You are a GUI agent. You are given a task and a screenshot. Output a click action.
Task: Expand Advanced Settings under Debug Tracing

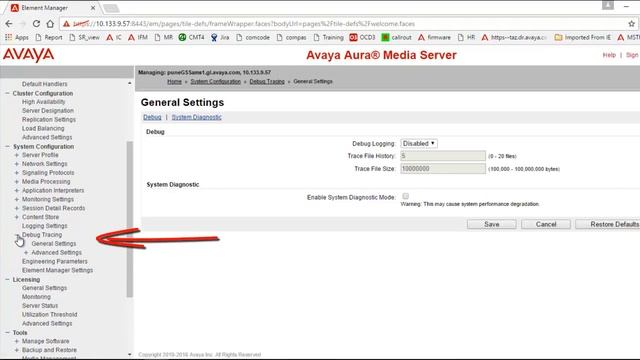pyautogui.click(x=26, y=253)
